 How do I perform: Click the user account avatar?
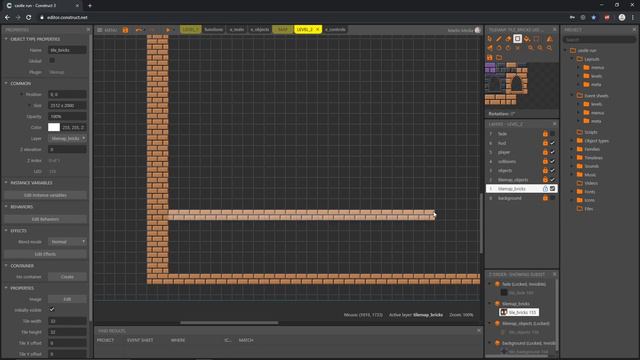pos(477,30)
